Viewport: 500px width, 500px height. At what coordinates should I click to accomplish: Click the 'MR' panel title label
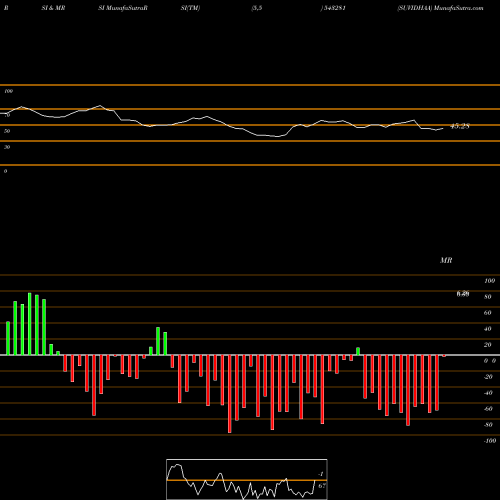pos(446,260)
